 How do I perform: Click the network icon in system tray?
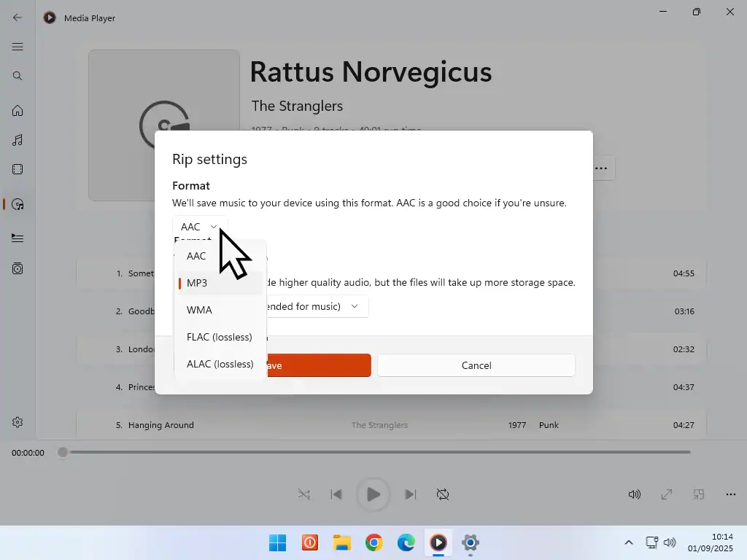click(651, 542)
